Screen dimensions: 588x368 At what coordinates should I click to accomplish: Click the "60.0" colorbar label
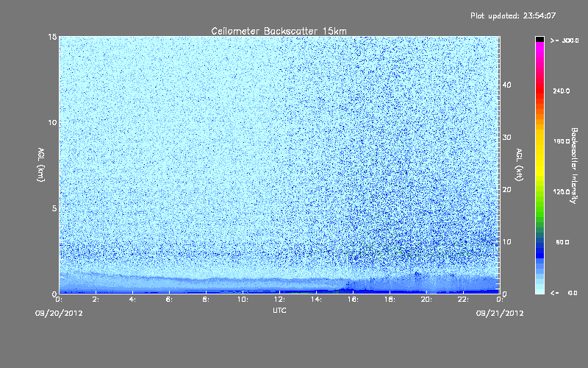coord(562,242)
